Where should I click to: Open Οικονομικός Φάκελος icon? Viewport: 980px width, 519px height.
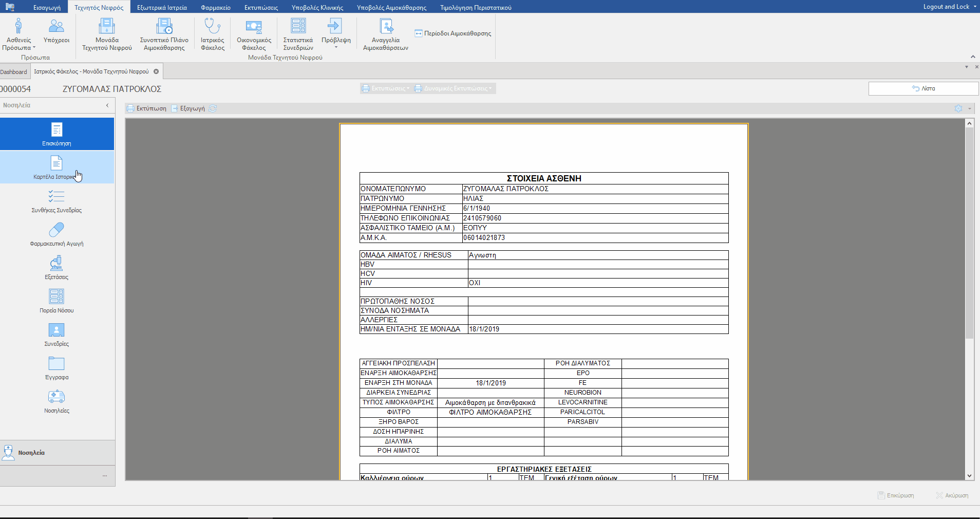pyautogui.click(x=254, y=34)
